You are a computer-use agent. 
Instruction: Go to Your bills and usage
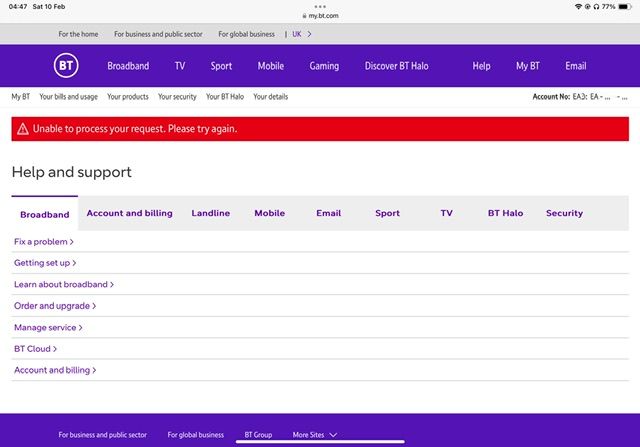(x=68, y=97)
